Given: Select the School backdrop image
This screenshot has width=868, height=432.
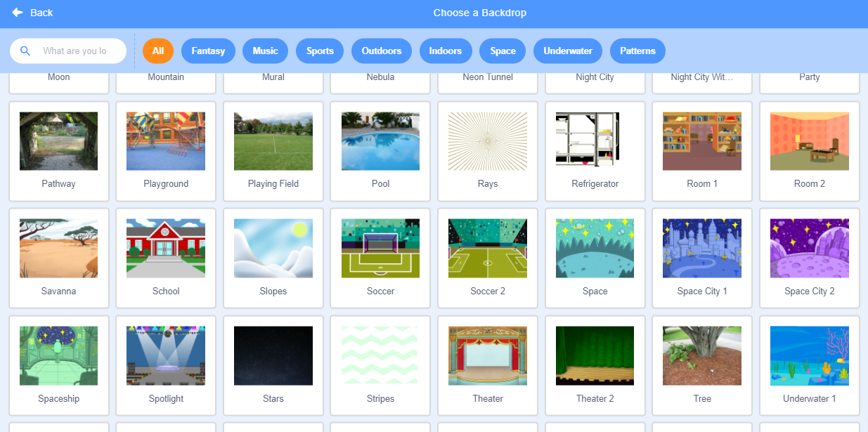Looking at the screenshot, I should click(166, 248).
